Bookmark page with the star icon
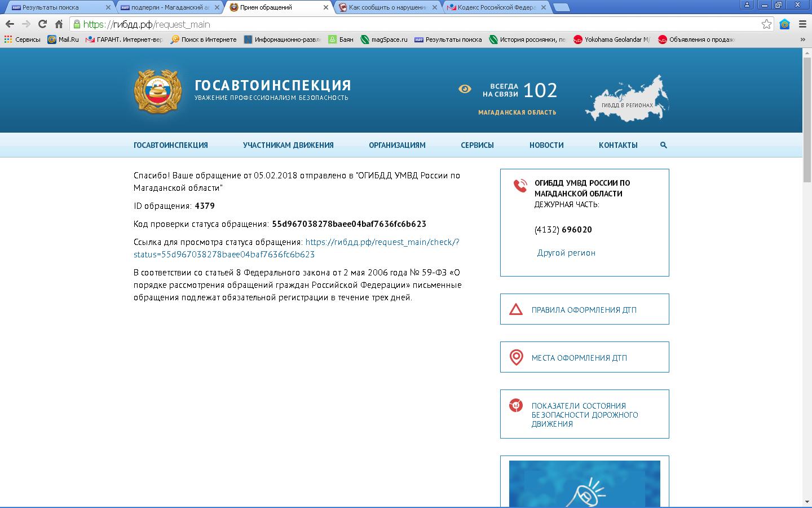Screen dimensions: 812x508 click(766, 24)
